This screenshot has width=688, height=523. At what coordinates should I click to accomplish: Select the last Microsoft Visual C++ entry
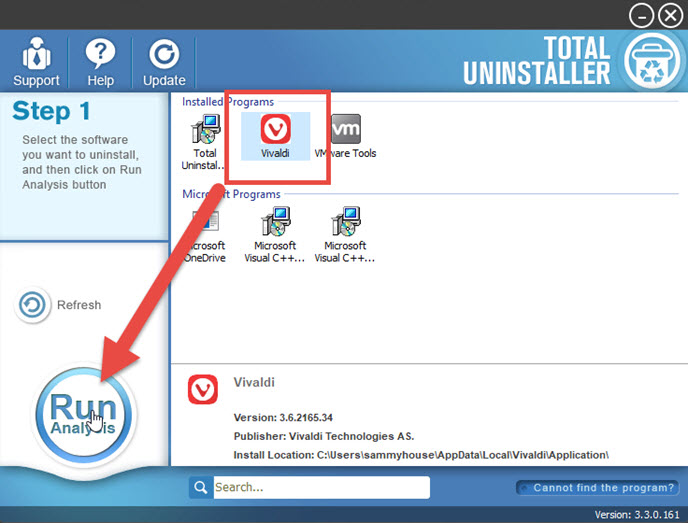click(x=345, y=236)
